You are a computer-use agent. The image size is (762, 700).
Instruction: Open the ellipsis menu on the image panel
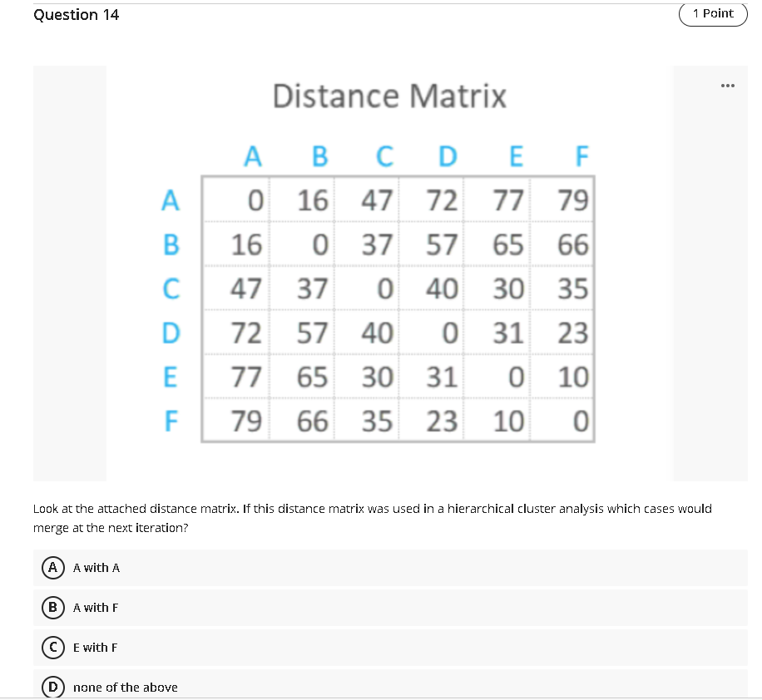click(728, 85)
